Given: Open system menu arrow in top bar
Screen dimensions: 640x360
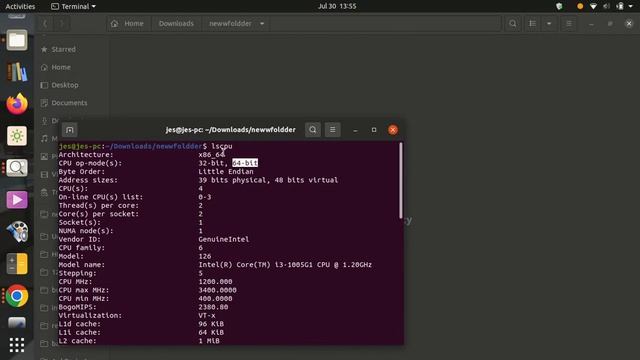Looking at the screenshot, I should (x=631, y=6).
